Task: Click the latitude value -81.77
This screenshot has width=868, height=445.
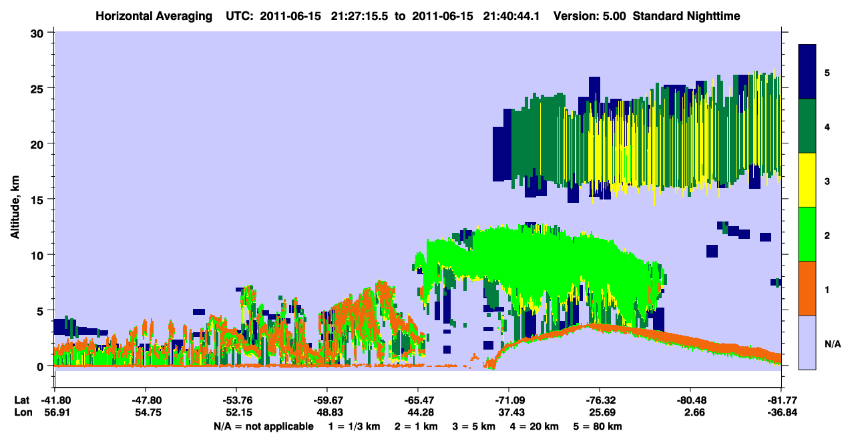Action: (x=781, y=400)
